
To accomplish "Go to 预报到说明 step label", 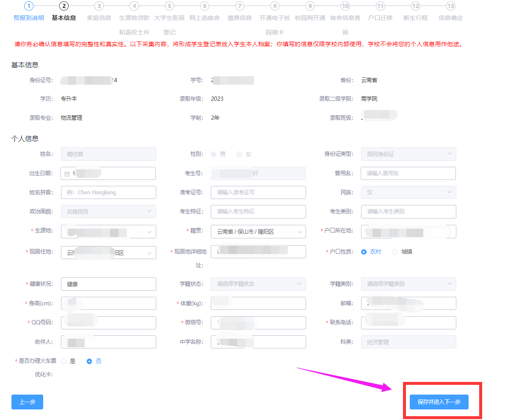I will pos(28,18).
